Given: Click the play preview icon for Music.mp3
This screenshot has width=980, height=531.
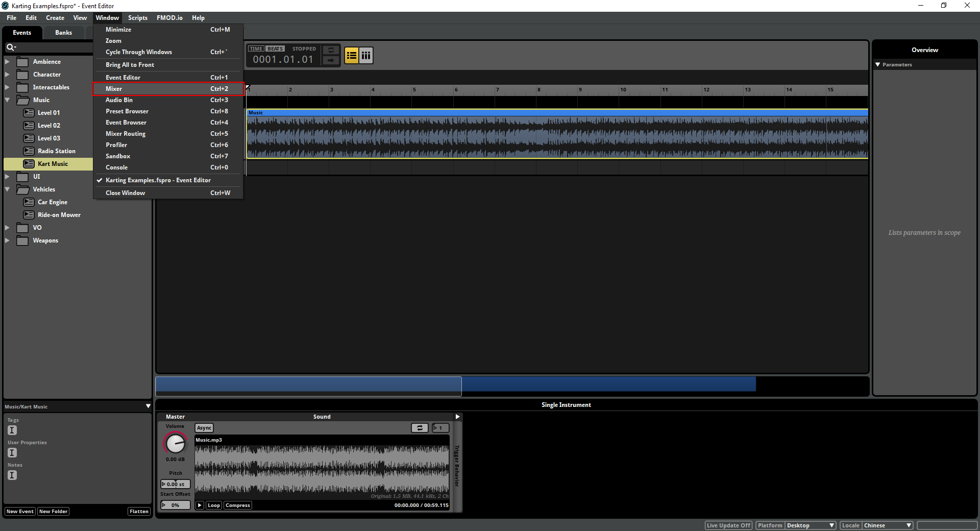Looking at the screenshot, I should [x=200, y=505].
